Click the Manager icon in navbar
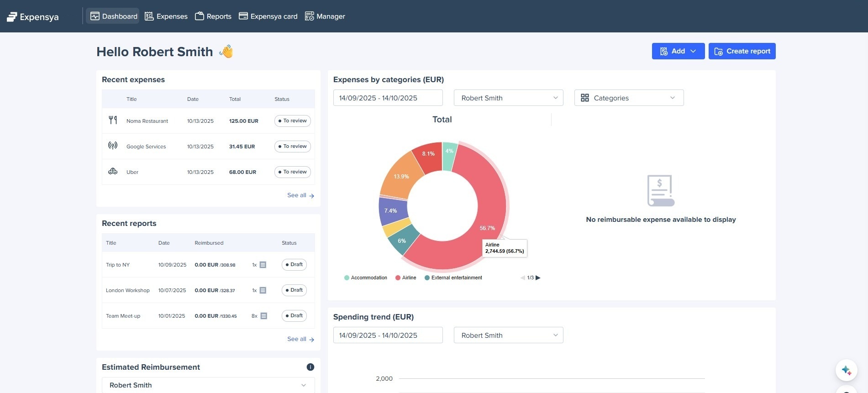The height and width of the screenshot is (393, 868). [x=310, y=16]
